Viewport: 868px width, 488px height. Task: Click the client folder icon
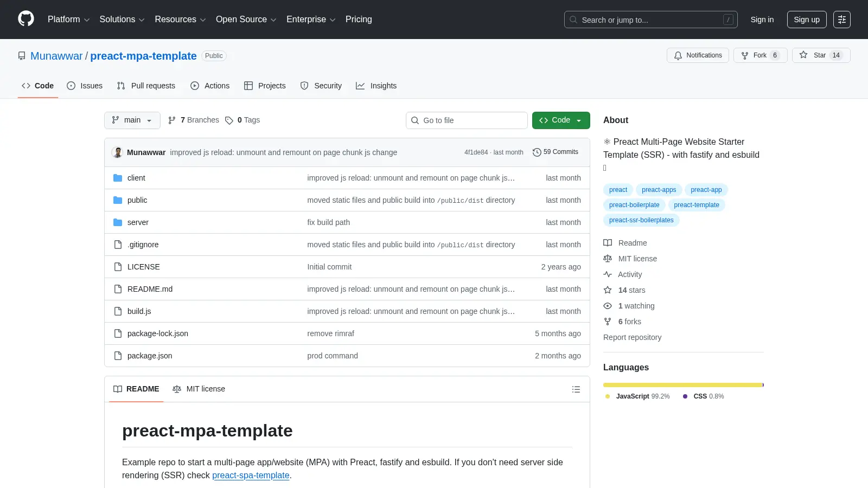[x=118, y=178]
